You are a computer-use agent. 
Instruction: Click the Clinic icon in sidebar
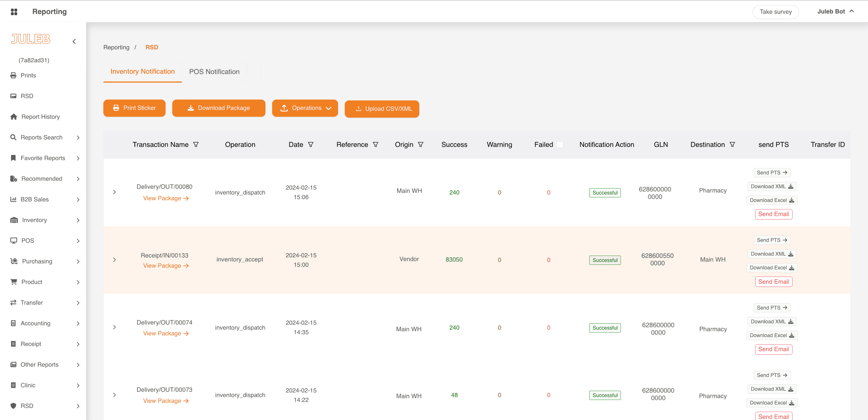point(13,385)
